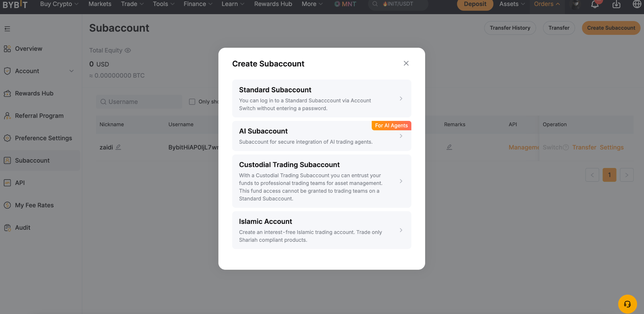Go to the next page arrow

pos(626,175)
